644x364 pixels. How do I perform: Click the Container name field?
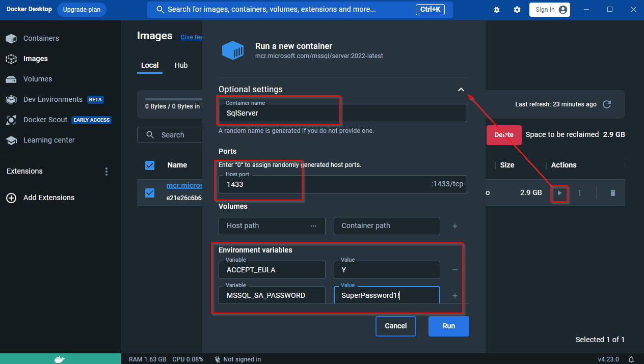point(343,113)
